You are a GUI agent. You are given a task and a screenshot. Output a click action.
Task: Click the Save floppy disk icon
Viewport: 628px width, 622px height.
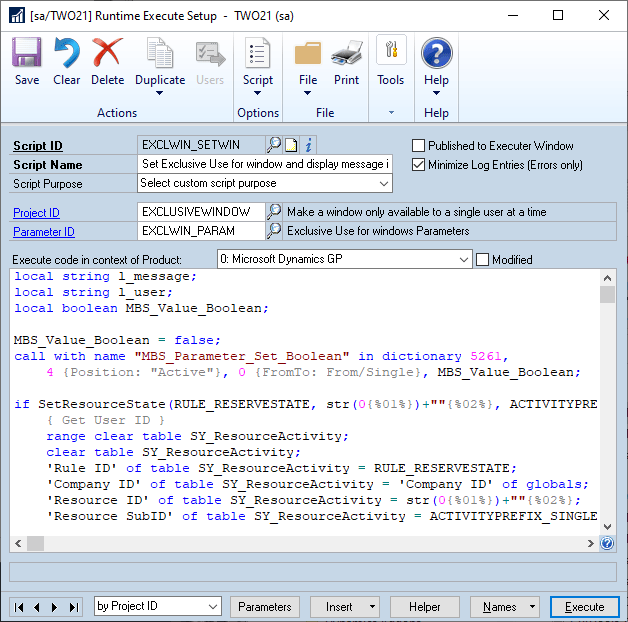[x=27, y=52]
